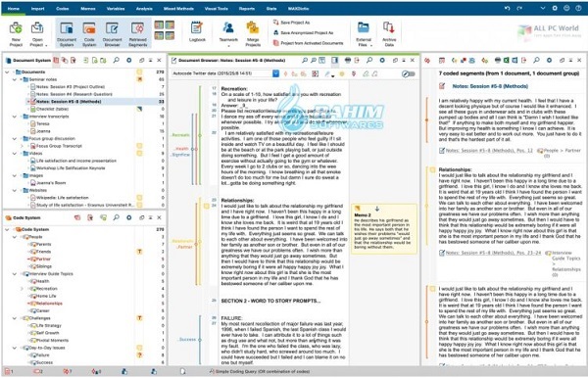Select the Joanna's Room image document
The image size is (588, 378).
(x=51, y=183)
